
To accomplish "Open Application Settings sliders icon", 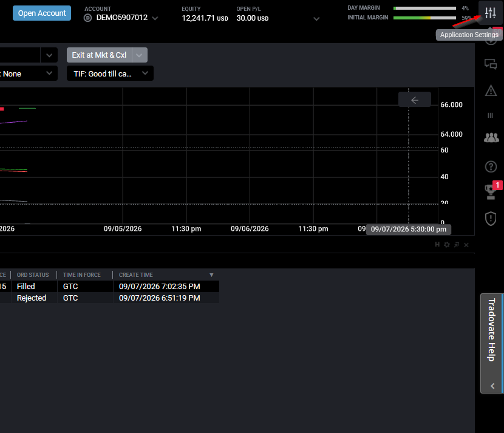I will coord(490,13).
